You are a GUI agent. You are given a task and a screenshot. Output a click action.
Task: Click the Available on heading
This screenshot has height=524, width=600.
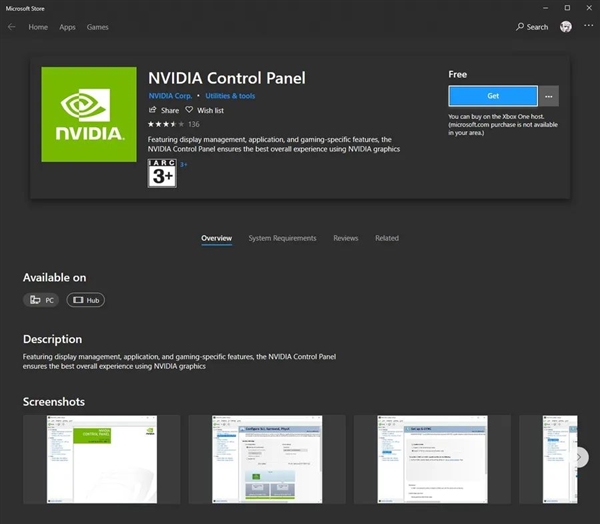(55, 278)
